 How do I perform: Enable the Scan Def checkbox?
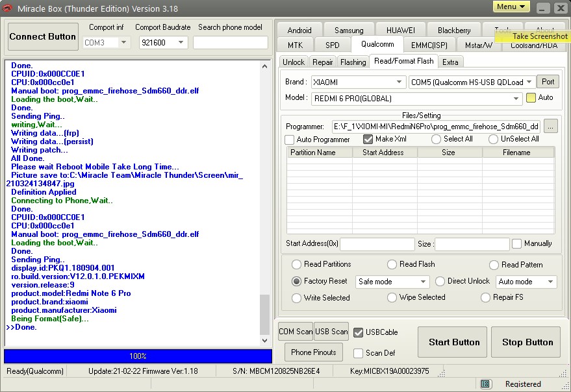(359, 353)
